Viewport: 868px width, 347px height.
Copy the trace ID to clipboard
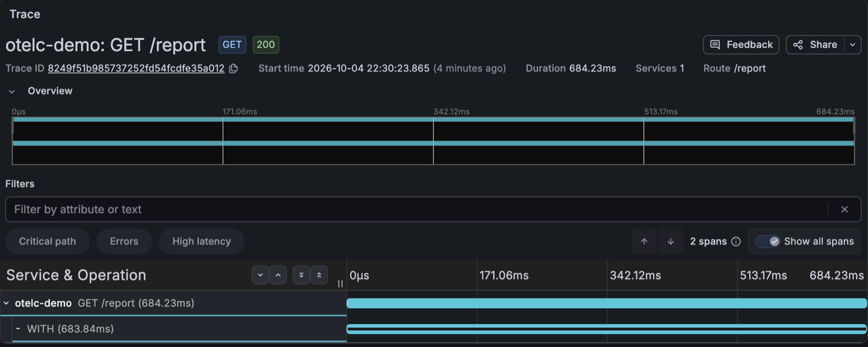(234, 68)
